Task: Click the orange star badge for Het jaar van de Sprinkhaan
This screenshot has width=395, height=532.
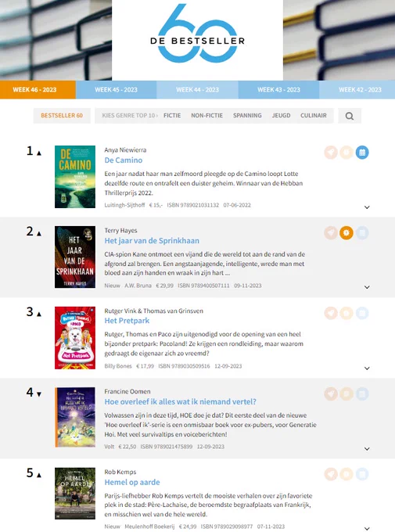Action: point(347,233)
